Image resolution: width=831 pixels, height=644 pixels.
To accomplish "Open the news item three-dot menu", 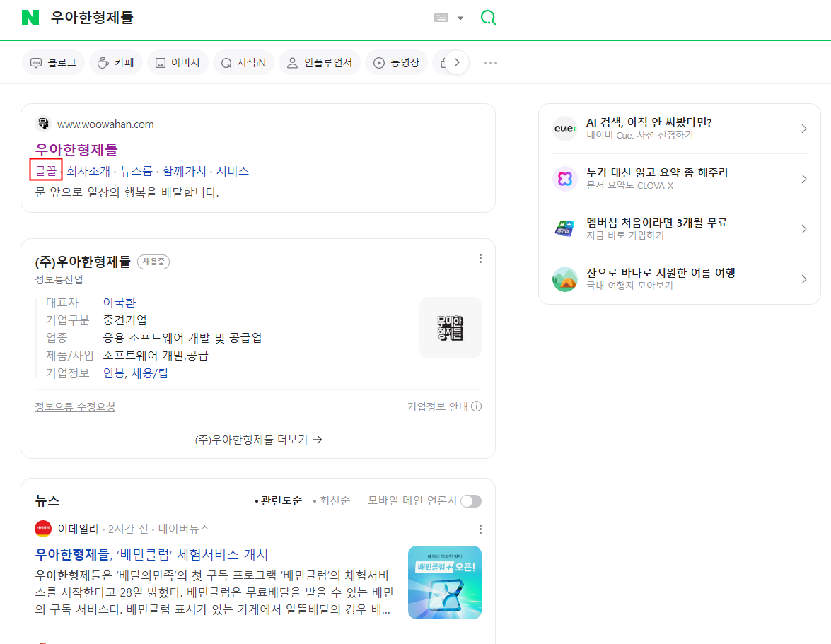I will pos(480,529).
